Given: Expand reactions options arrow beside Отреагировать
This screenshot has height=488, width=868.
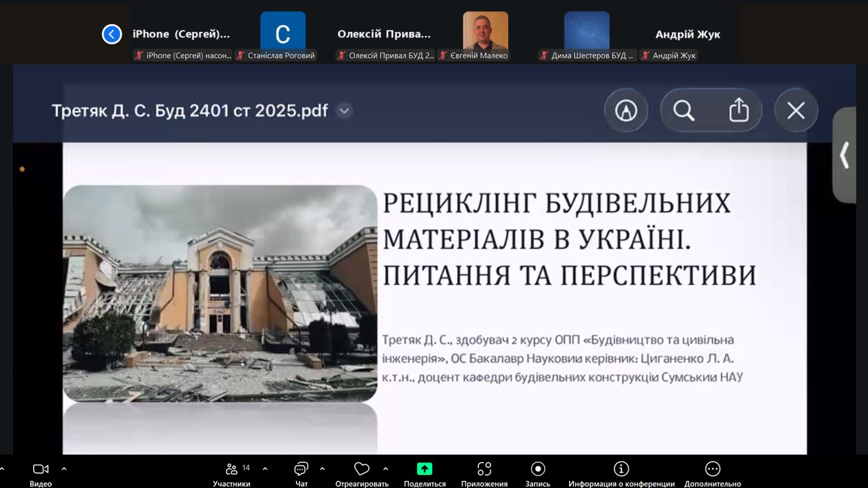Looking at the screenshot, I should (385, 469).
